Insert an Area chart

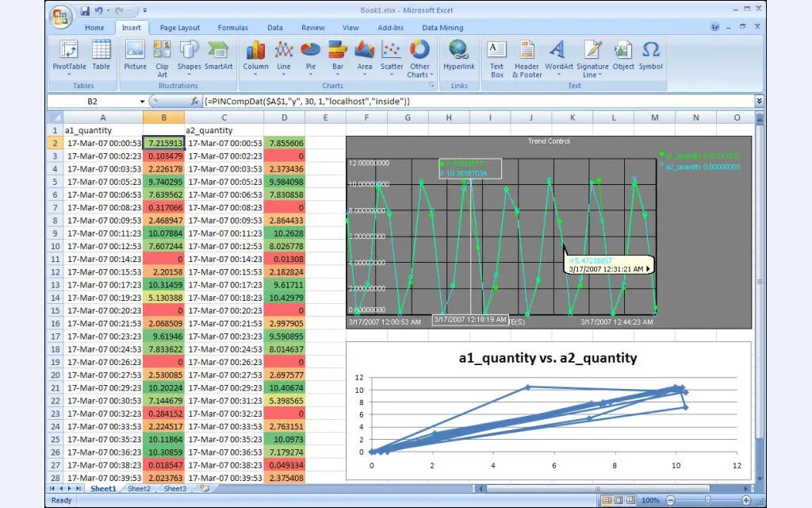click(x=365, y=58)
